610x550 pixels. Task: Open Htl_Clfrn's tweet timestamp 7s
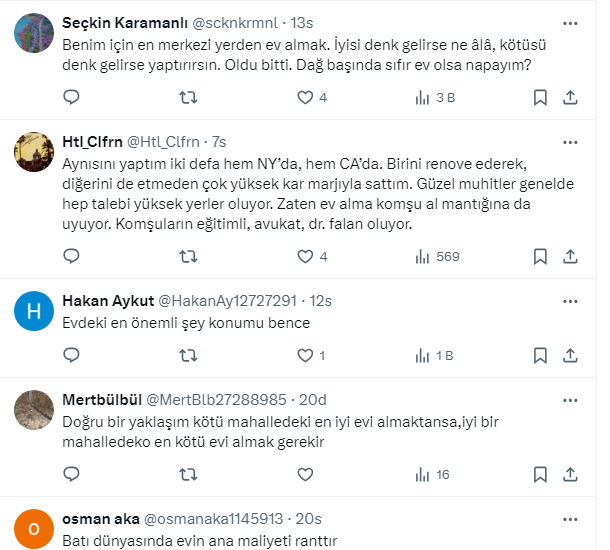tap(219, 142)
